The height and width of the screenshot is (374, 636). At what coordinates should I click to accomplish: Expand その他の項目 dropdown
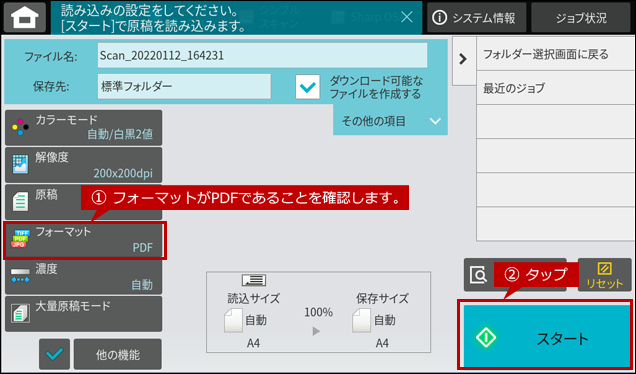tap(390, 120)
